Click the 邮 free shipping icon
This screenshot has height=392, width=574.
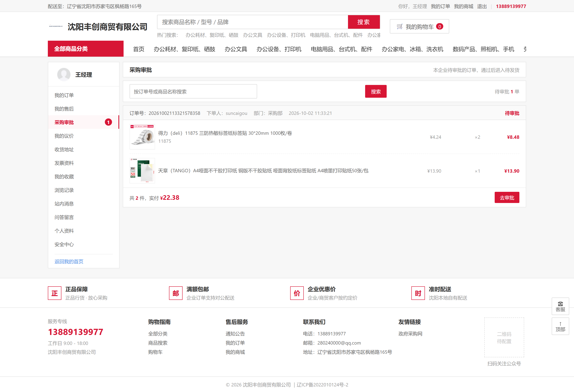pos(176,293)
